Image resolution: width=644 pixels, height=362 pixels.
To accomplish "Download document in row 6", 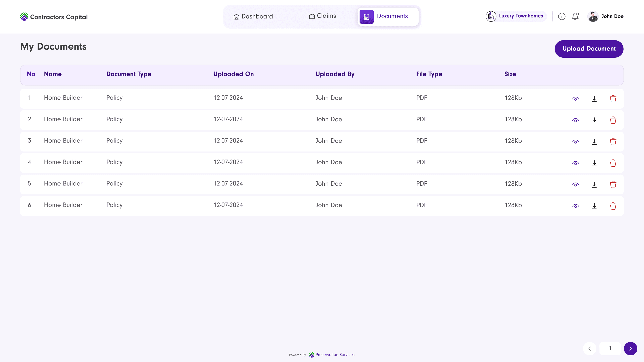I will click(594, 206).
